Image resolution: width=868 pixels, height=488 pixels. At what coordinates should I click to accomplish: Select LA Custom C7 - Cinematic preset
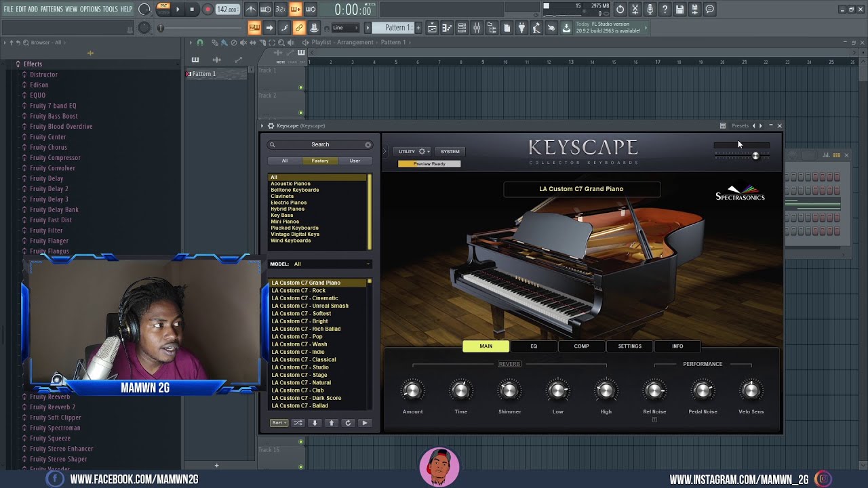(x=305, y=298)
